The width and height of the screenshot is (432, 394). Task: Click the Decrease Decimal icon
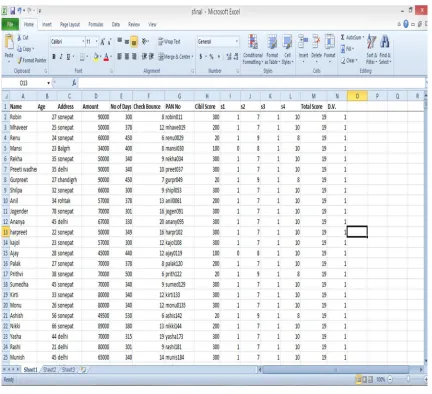(x=236, y=57)
